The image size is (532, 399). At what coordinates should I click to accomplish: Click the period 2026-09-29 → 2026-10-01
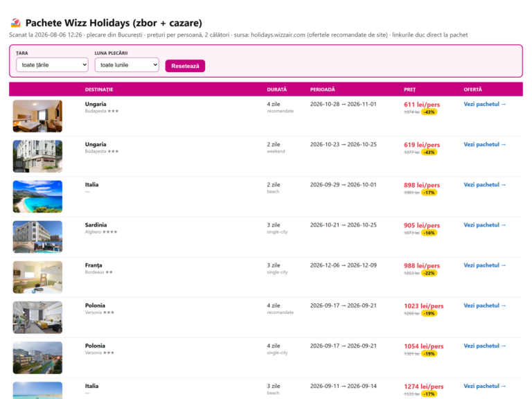click(x=343, y=185)
